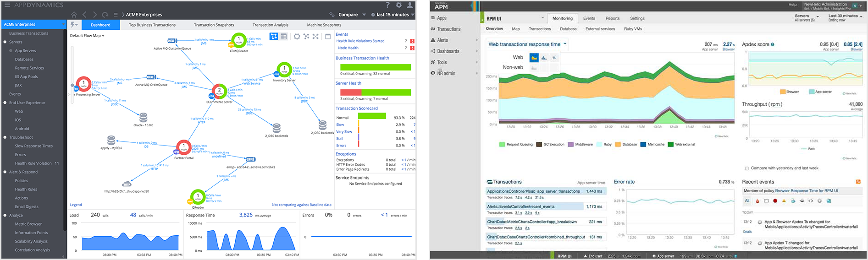Select the Non-web area chart toggle

(x=534, y=68)
